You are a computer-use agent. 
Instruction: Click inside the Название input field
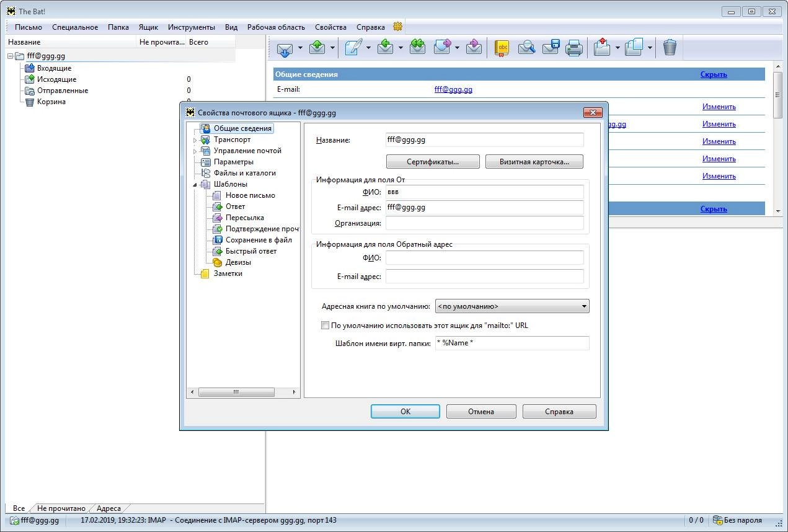click(485, 140)
